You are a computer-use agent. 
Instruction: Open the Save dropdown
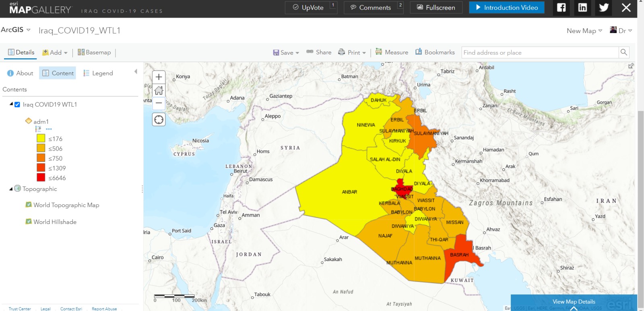286,52
